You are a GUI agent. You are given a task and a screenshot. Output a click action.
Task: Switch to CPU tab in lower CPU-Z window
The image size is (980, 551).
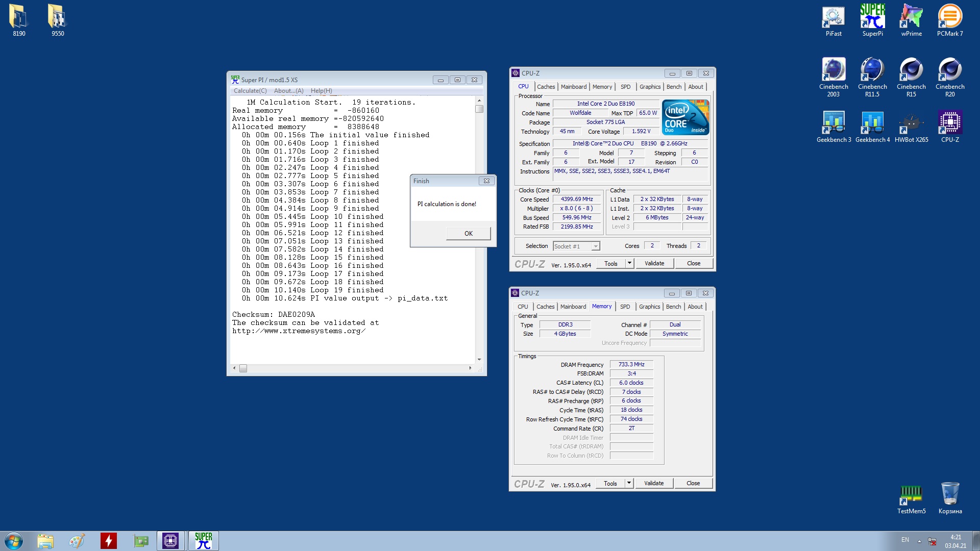point(523,307)
